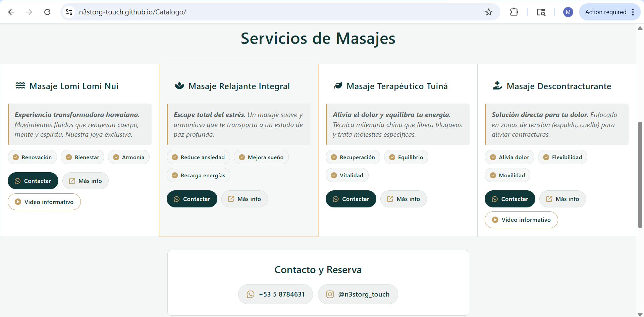
Task: Click the feather icon beside Masaje Terapéutico Tuiná
Action: 338,86
